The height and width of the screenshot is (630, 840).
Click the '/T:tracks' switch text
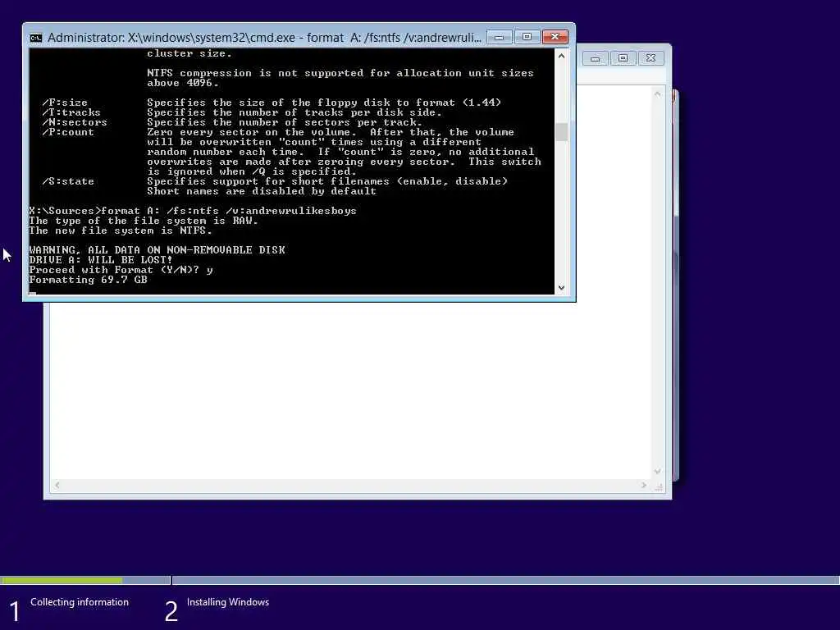(71, 112)
